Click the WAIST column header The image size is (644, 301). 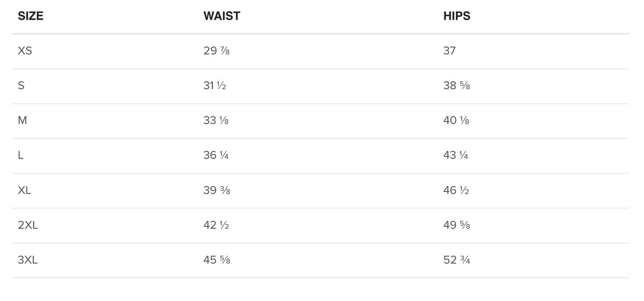[222, 16]
